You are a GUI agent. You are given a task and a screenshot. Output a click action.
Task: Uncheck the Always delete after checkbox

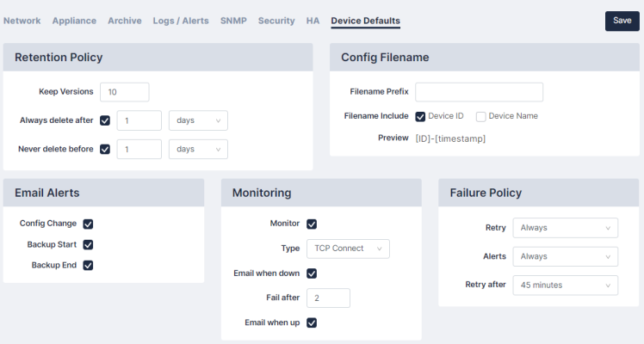pyautogui.click(x=105, y=120)
